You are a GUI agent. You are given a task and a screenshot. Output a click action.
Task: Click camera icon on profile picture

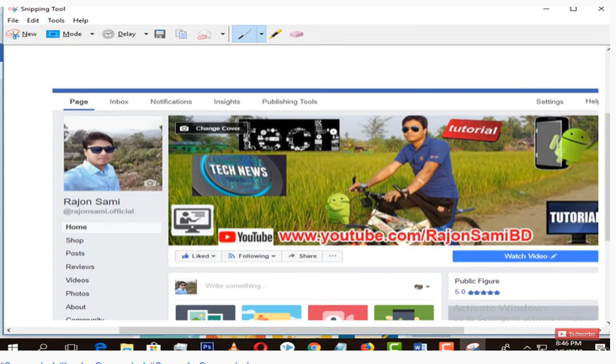pyautogui.click(x=150, y=182)
